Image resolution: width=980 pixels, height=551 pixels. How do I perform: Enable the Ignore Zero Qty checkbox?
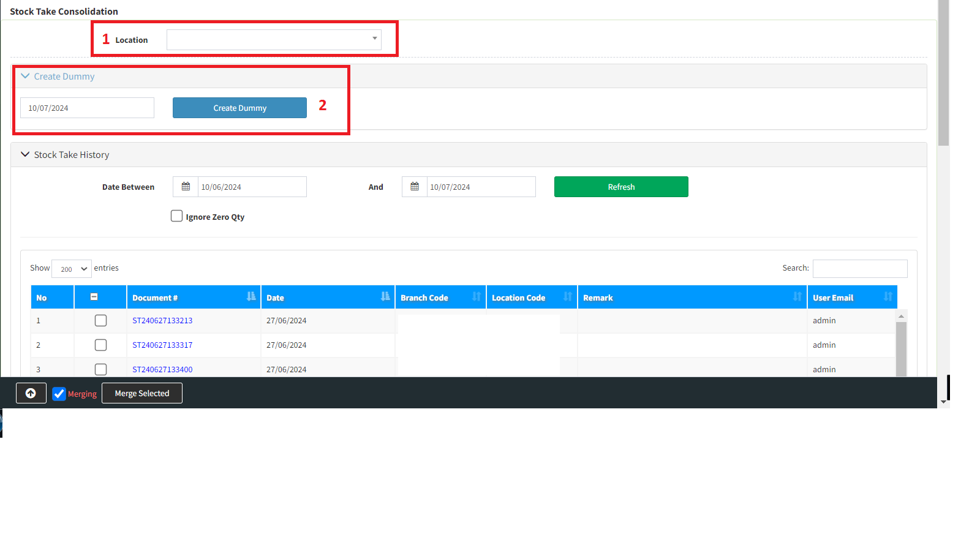(x=176, y=216)
